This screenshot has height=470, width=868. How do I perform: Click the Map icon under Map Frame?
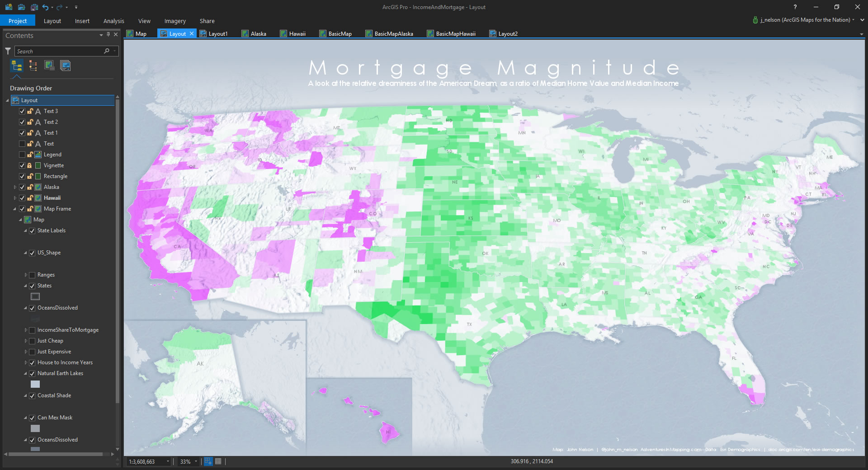[x=28, y=220]
